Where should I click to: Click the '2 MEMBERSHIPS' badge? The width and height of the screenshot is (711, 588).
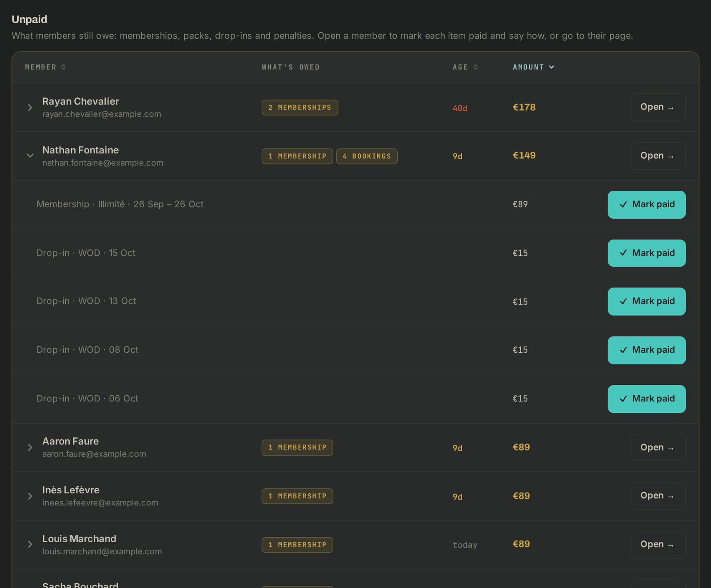point(300,108)
